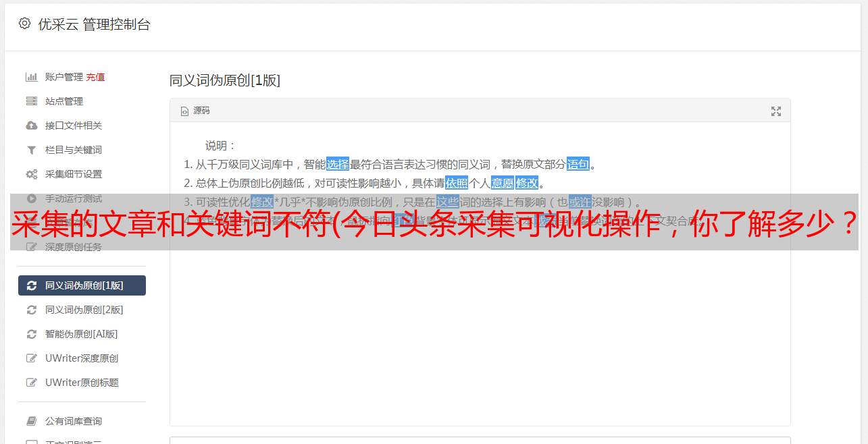This screenshot has height=444, width=868.
Task: Click the cloud upload icon for 接口文件相关
Action: [31, 126]
